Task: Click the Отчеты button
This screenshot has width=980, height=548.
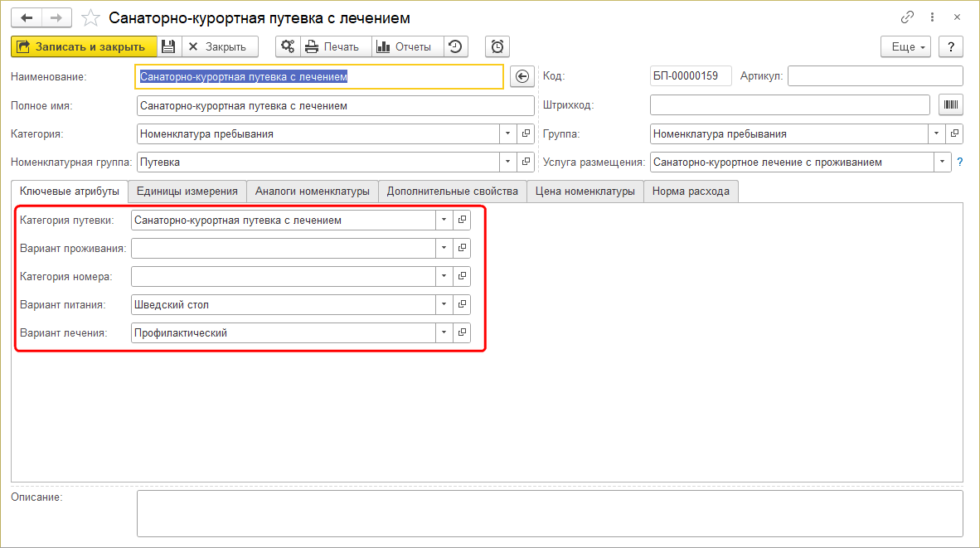Action: (x=407, y=47)
